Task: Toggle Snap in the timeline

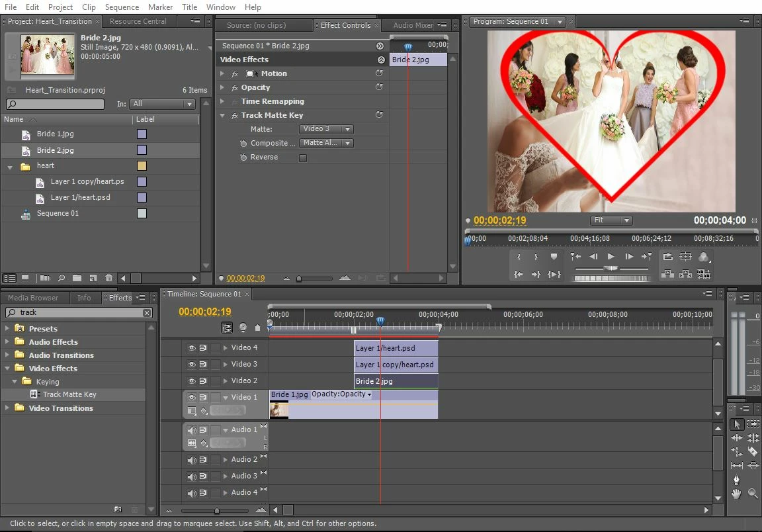Action: tap(227, 328)
